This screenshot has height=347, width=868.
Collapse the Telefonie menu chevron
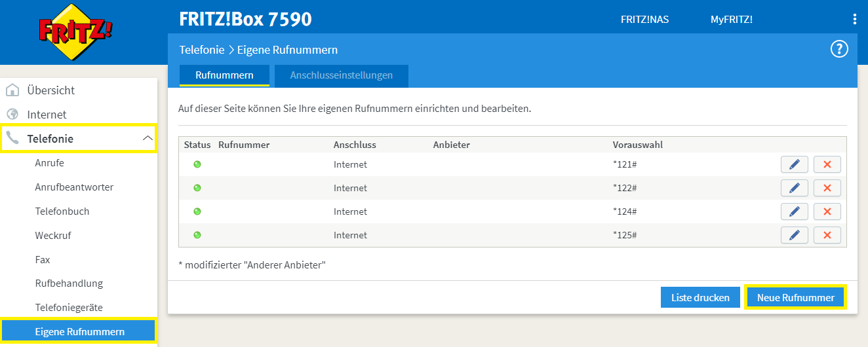pos(148,138)
